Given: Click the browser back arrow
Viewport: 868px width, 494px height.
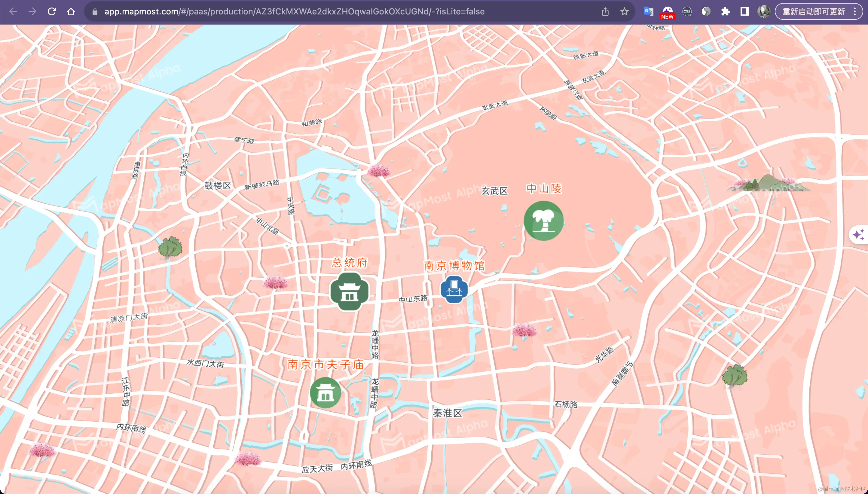Looking at the screenshot, I should click(13, 11).
